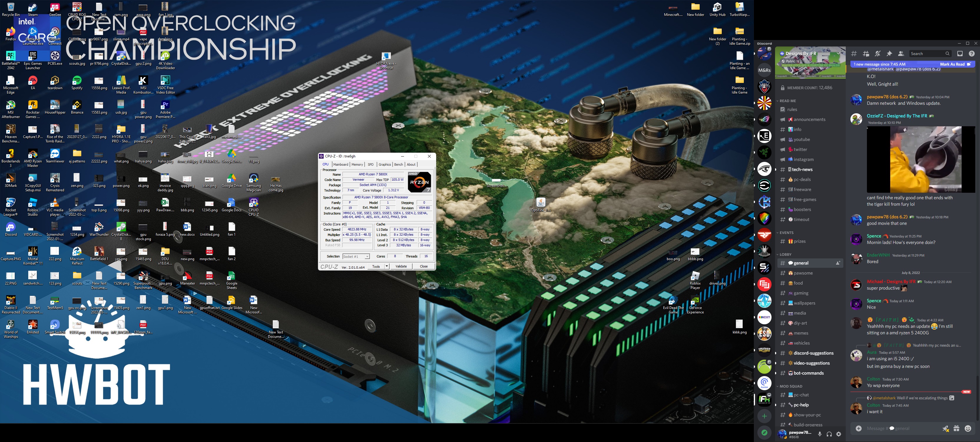Open the 3DMark desktop icon
The image size is (980, 442).
click(x=11, y=180)
